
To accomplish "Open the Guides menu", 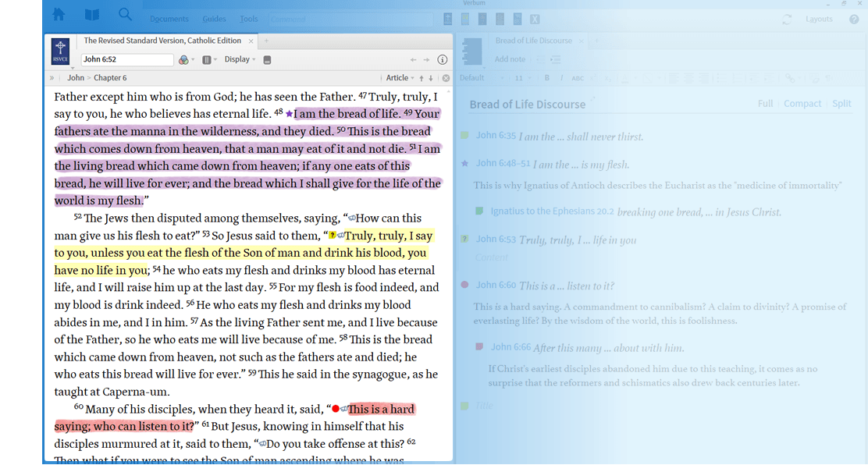I will tap(214, 19).
